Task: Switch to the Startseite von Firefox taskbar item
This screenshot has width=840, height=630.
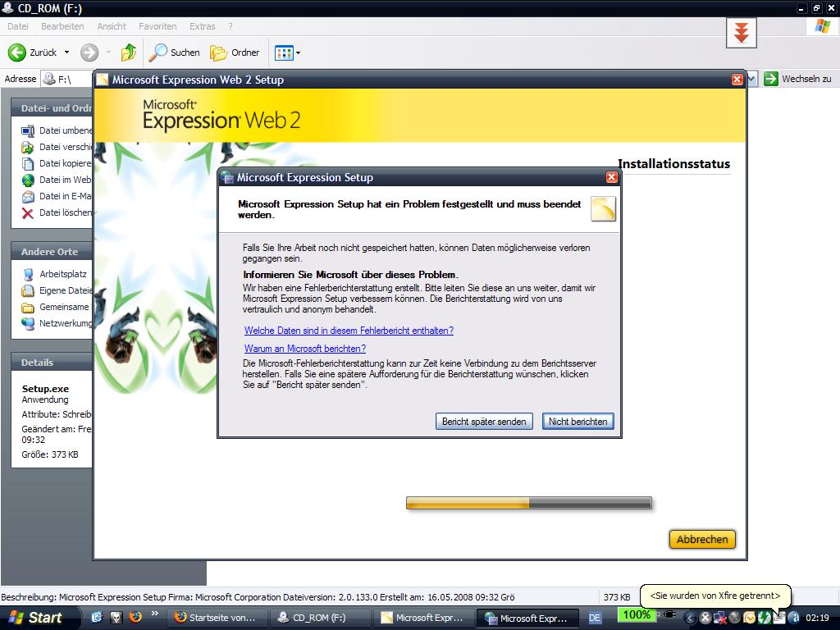Action: pos(215,617)
